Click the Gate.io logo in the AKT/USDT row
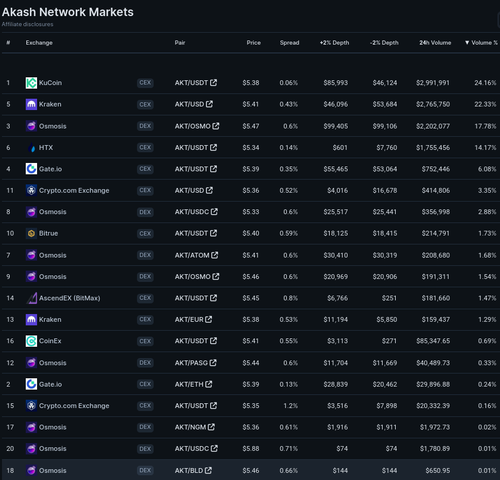The height and width of the screenshot is (480, 500). click(x=31, y=169)
